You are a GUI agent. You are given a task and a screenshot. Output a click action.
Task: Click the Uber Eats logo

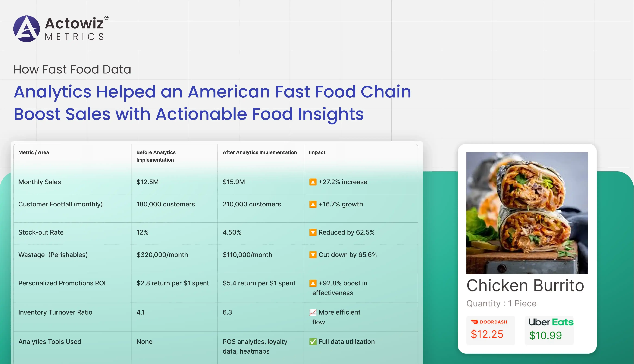[x=551, y=322]
